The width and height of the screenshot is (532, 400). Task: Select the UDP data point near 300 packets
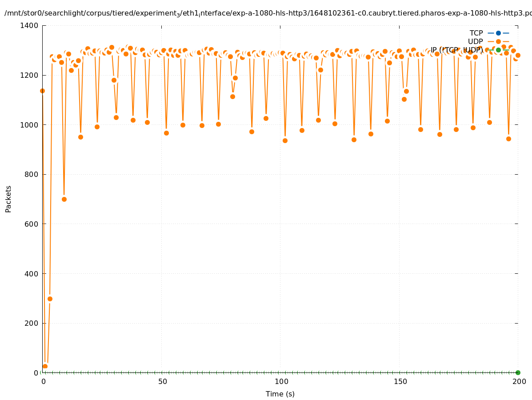[50, 299]
